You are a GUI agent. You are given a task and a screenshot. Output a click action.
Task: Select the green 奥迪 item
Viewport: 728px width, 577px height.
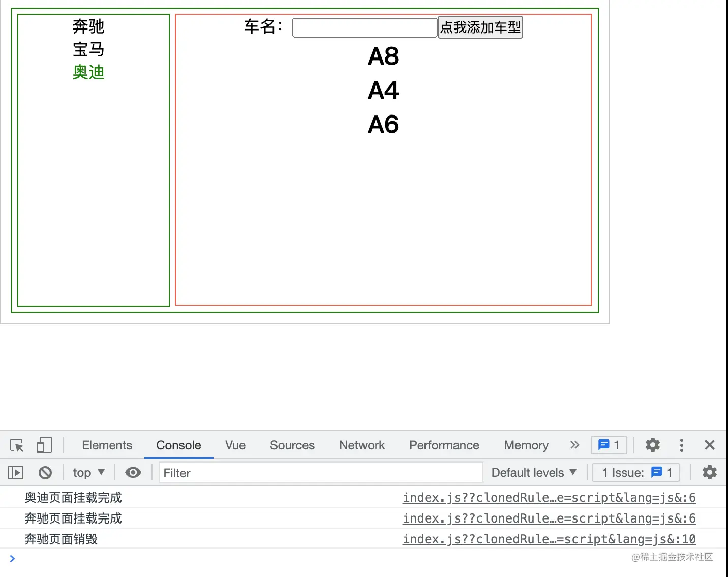(x=88, y=72)
